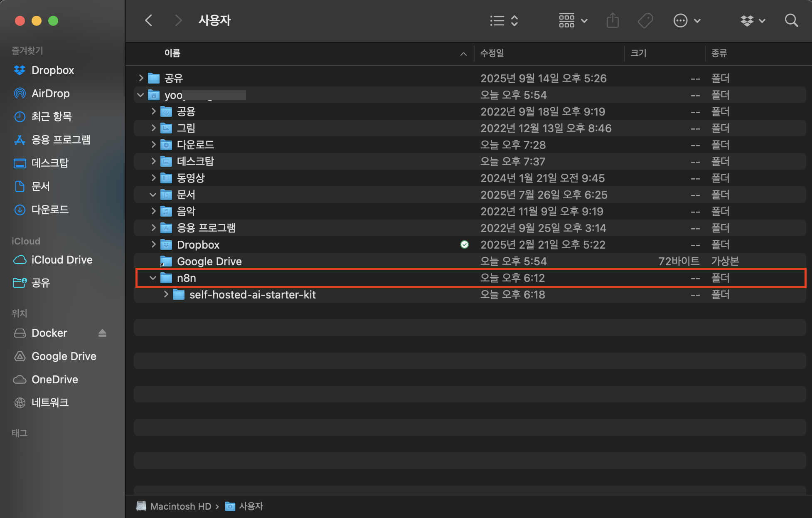
Task: Switch the list view style selector
Action: [x=504, y=20]
